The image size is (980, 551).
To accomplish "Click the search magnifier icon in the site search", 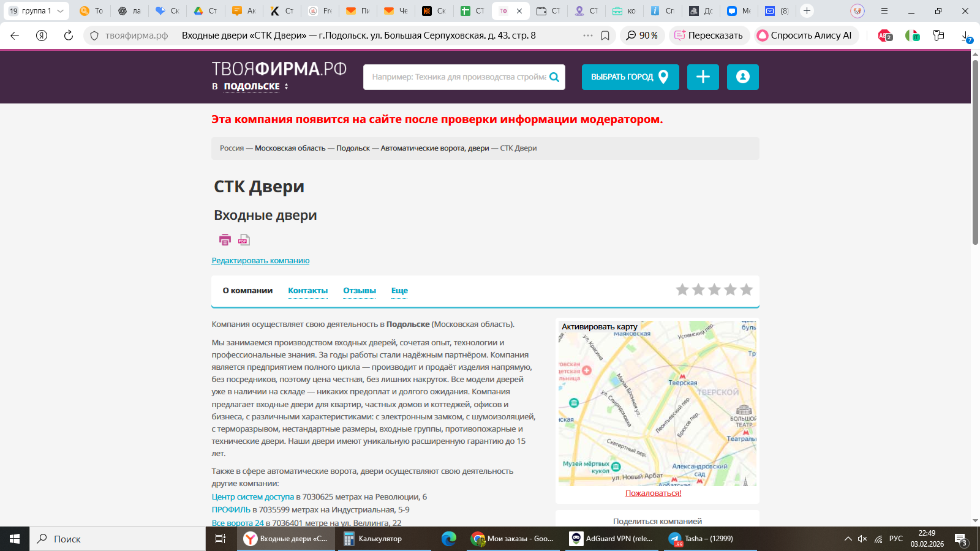I will click(x=554, y=77).
